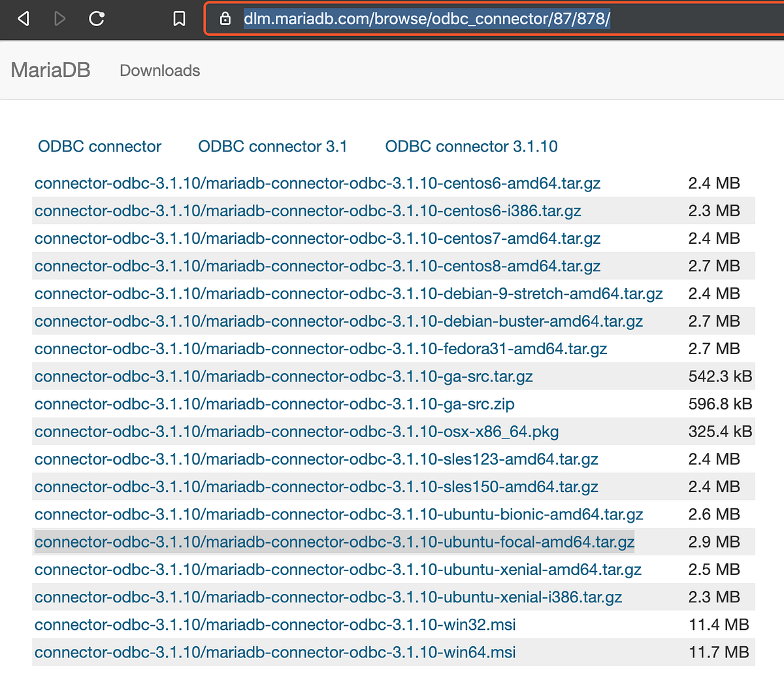Open the Downloads section

click(159, 71)
